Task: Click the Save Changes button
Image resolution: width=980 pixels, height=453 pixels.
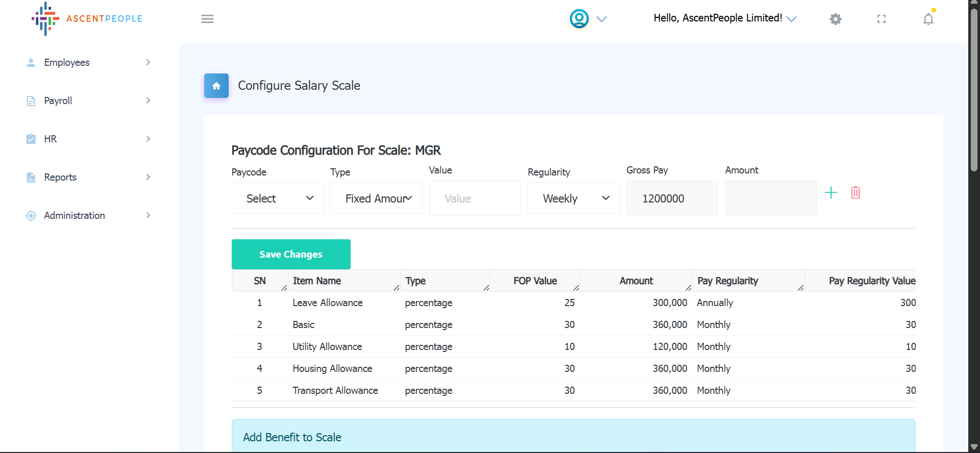Action: pyautogui.click(x=291, y=254)
